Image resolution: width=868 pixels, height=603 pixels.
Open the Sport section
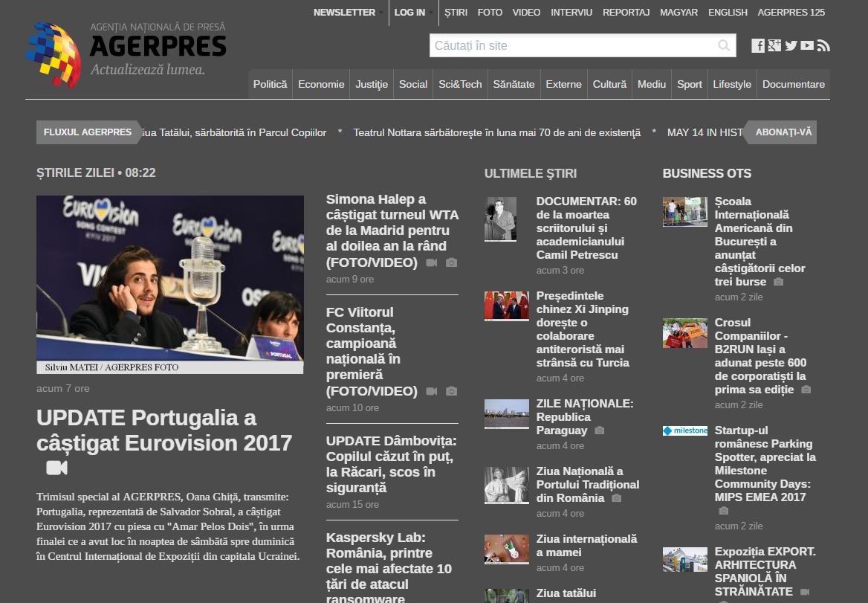coord(689,84)
